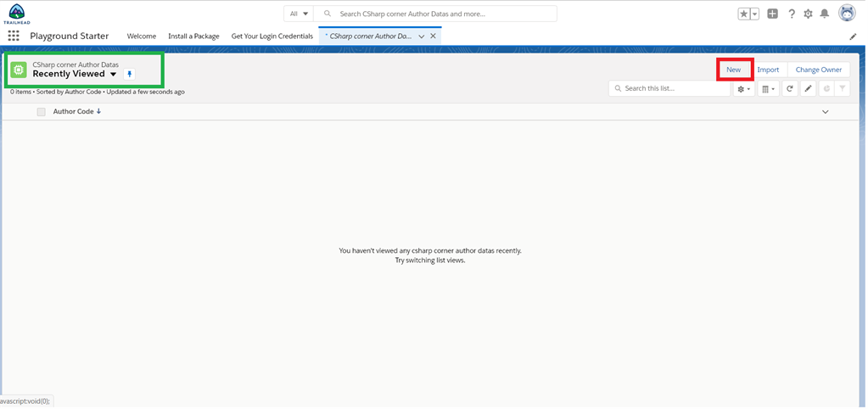Click the Trailhead logo
The width and height of the screenshot is (868, 409).
17,14
